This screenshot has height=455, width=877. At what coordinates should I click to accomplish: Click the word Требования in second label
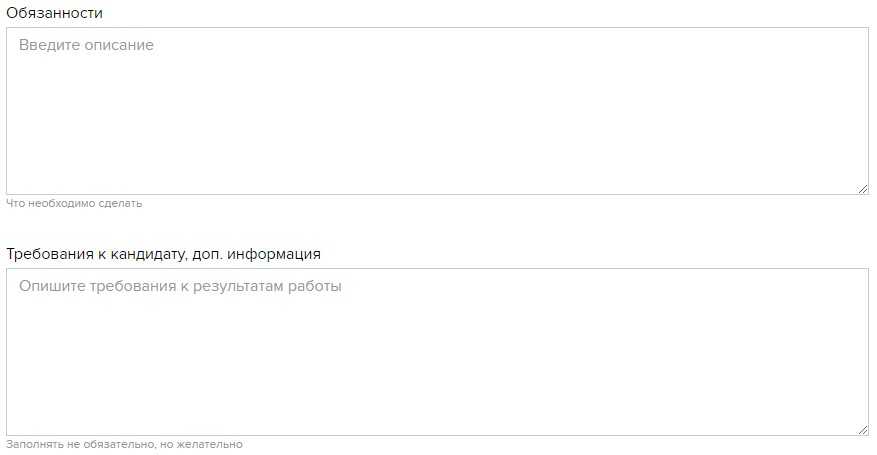[x=47, y=254]
